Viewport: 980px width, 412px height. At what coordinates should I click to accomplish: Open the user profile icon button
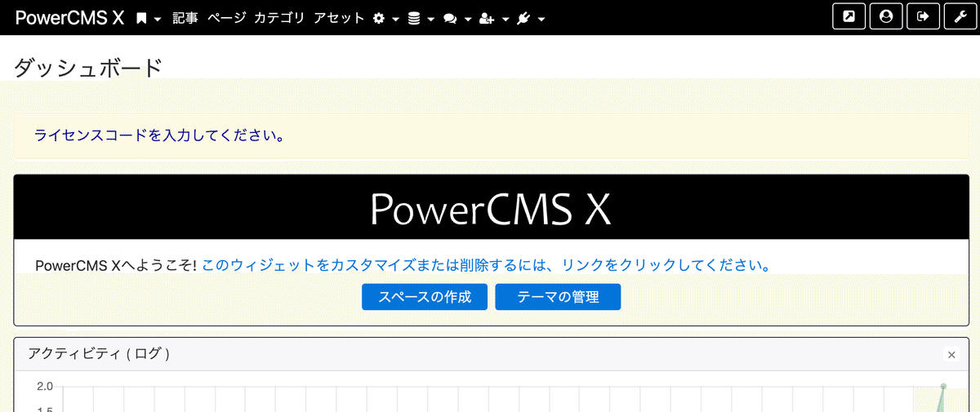[x=886, y=16]
